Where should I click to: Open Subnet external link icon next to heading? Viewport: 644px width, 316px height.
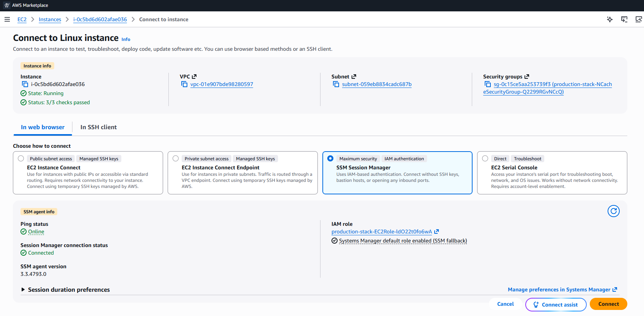tap(354, 77)
